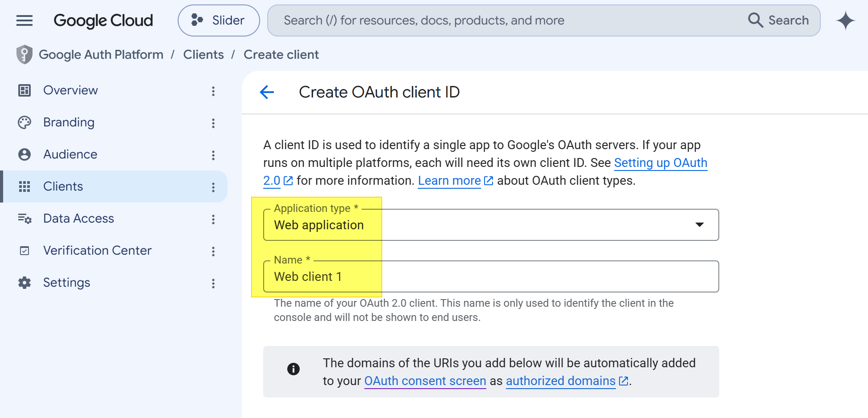Open the Data Access sidebar item
The width and height of the screenshot is (868, 418).
pyautogui.click(x=114, y=219)
